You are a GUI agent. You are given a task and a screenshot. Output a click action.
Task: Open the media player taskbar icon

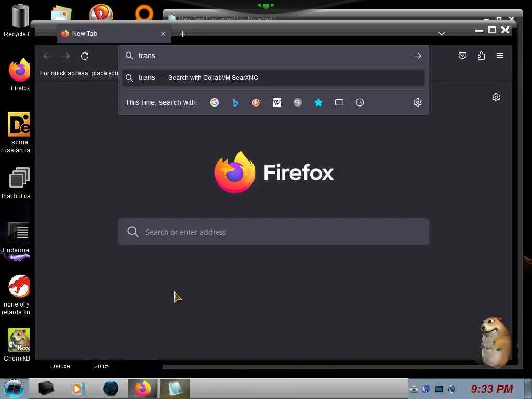(x=77, y=389)
